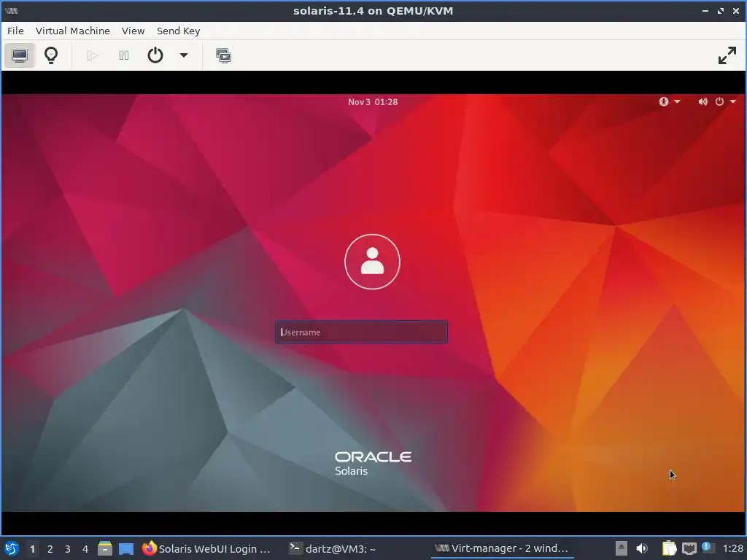Click the Nov 3 01:28 clock
Image resolution: width=747 pixels, height=560 pixels.
tap(373, 102)
